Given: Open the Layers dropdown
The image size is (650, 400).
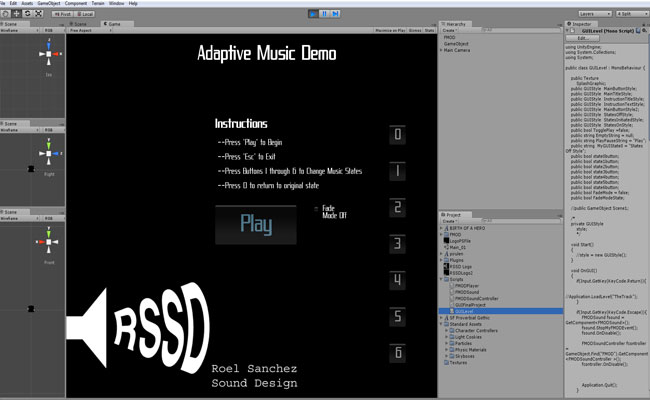Looking at the screenshot, I should point(595,14).
